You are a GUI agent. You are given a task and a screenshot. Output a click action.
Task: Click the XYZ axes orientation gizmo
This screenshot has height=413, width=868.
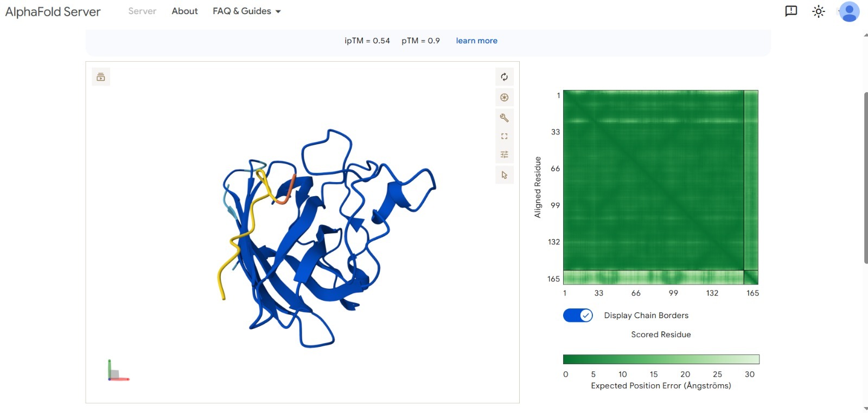[118, 371]
